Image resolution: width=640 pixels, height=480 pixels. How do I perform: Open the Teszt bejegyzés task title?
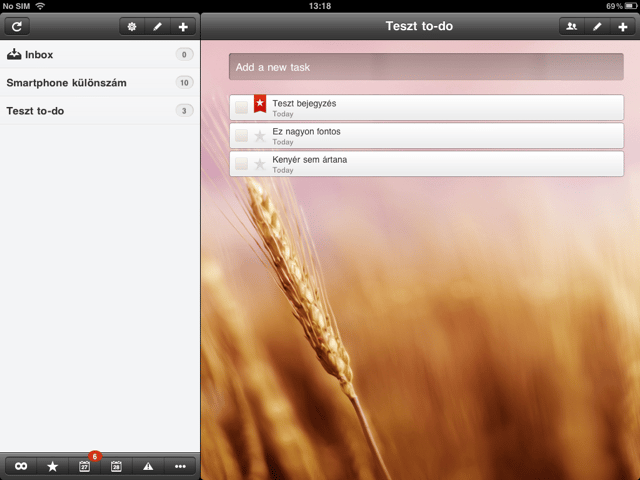(x=304, y=103)
